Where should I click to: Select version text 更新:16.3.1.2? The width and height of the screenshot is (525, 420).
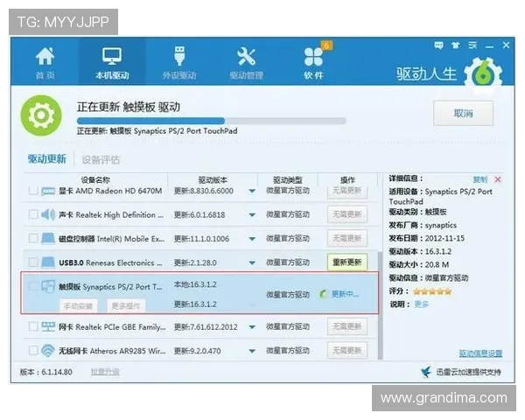(195, 304)
